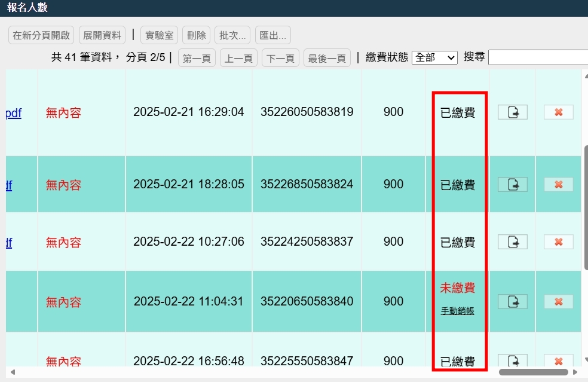The width and height of the screenshot is (588, 382).
Task: Click the export icon for record 35226050583819
Action: click(512, 112)
